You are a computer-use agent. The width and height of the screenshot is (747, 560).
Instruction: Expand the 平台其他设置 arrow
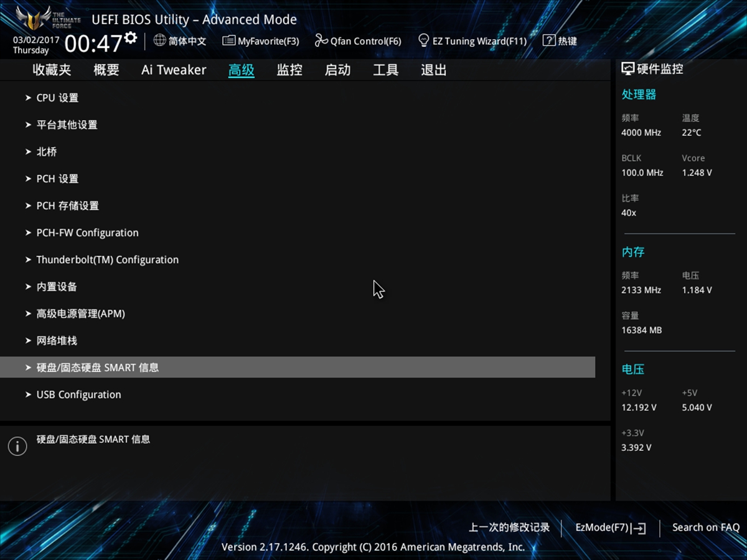pos(29,124)
